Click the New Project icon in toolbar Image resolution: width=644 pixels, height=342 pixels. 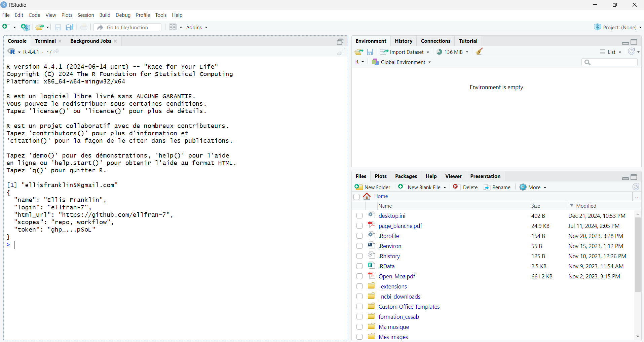click(25, 27)
